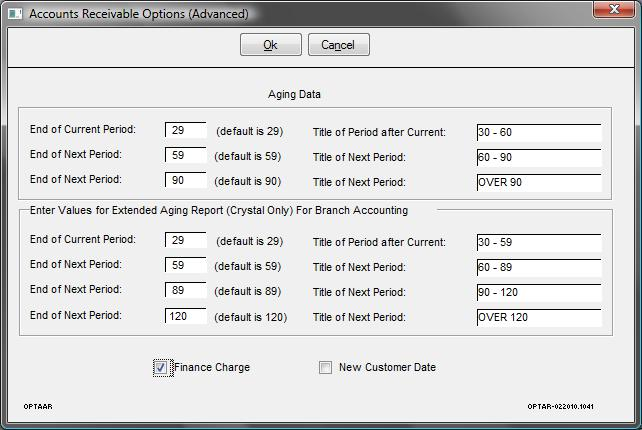Enable the New Customer Date checkbox
This screenshot has height=430, width=642.
click(x=326, y=367)
